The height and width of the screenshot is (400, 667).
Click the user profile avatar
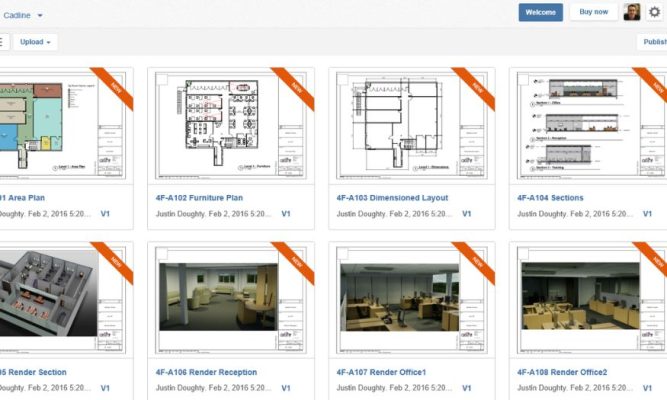(632, 12)
